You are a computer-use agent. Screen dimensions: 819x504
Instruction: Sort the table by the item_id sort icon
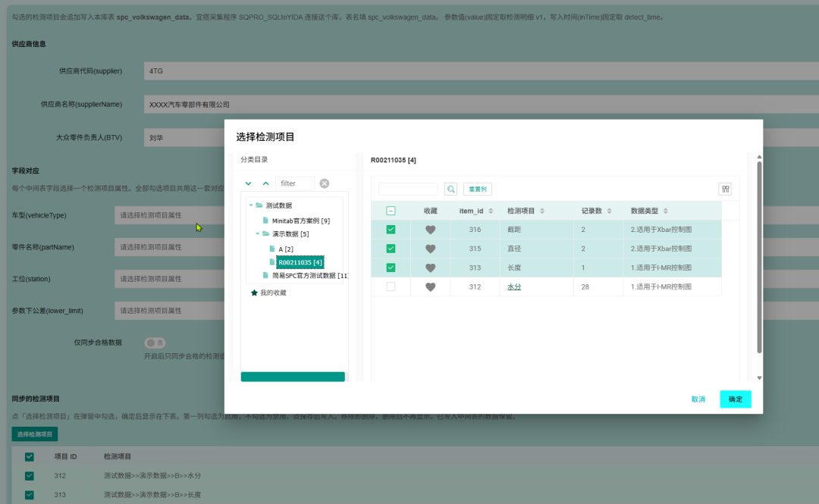(x=491, y=211)
